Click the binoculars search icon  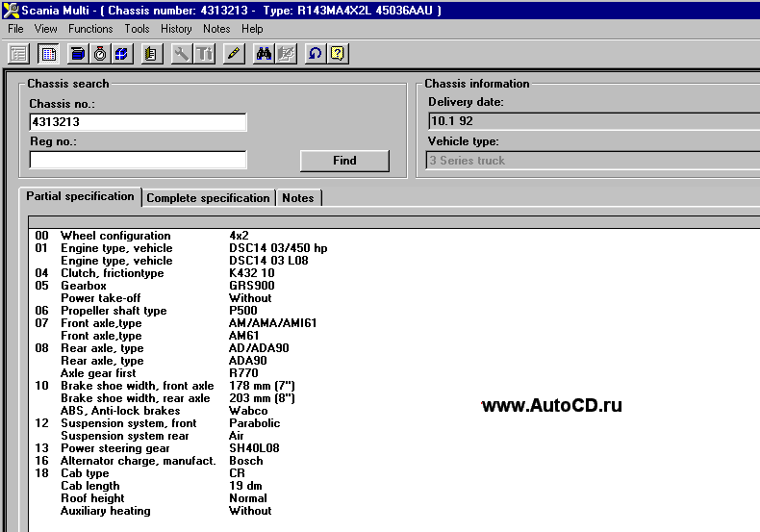(x=264, y=53)
